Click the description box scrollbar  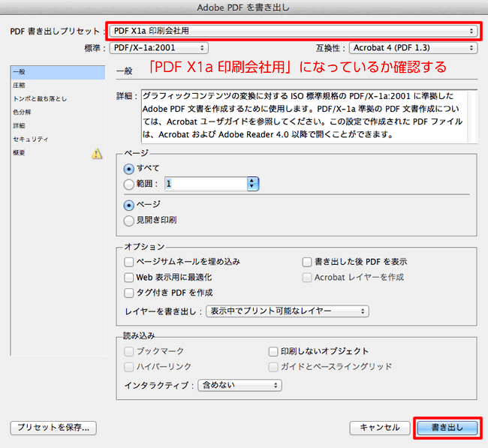tap(472, 116)
